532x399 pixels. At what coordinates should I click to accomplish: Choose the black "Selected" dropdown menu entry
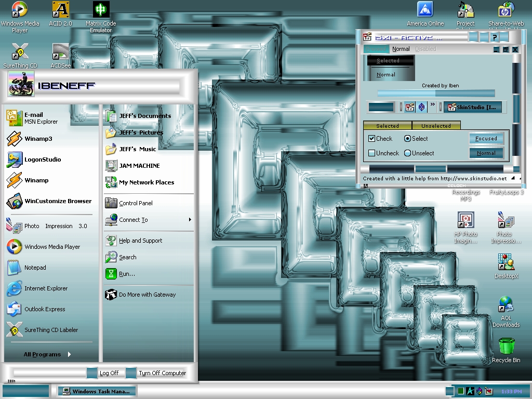coord(390,60)
